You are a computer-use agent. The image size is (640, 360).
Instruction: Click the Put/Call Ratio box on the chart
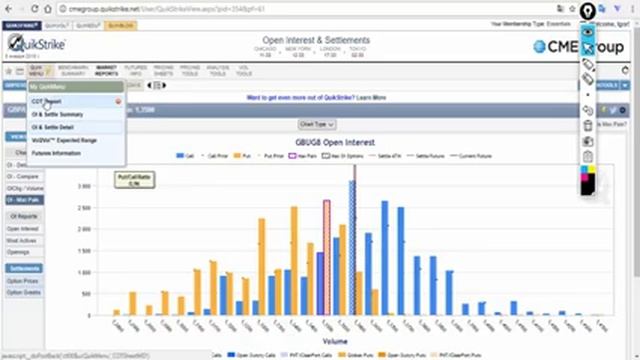134,180
